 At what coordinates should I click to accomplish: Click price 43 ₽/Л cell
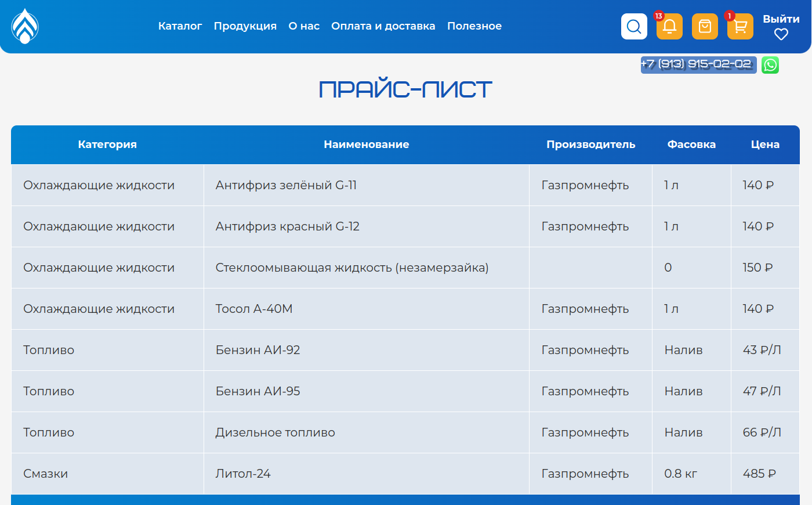(x=765, y=350)
